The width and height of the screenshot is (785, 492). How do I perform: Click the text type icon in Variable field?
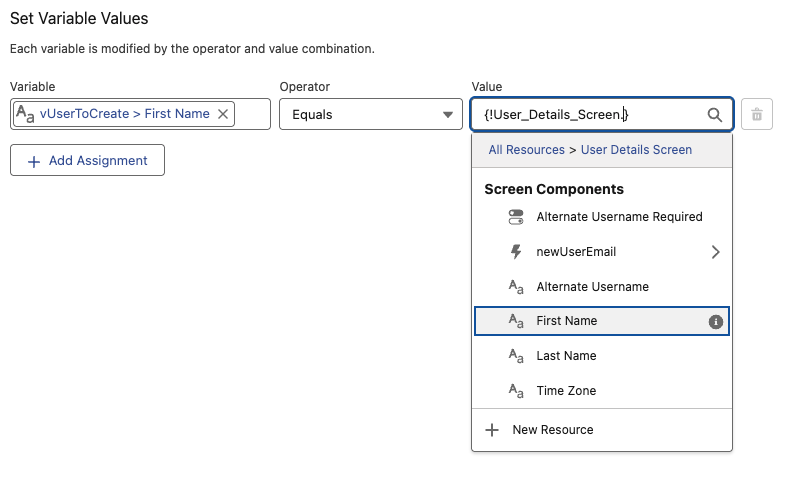coord(26,114)
